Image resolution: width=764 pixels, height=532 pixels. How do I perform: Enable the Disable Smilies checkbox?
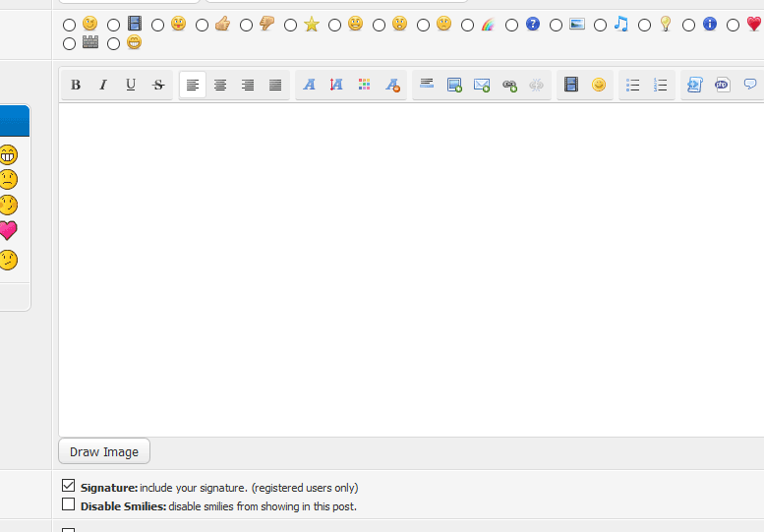(x=68, y=504)
